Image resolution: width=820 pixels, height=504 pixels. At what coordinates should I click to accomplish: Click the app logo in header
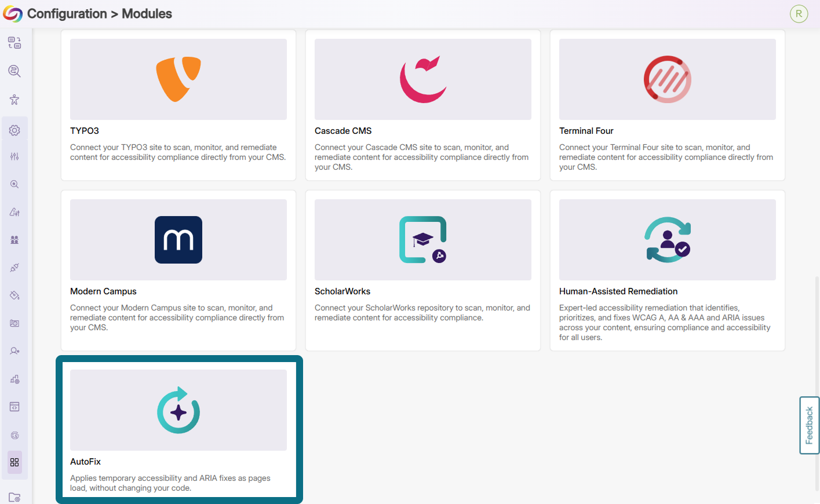pos(13,14)
